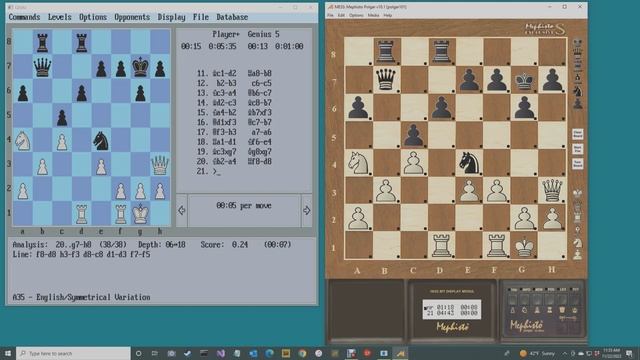640x360 pixels.
Task: Open Task View from the taskbar
Action: point(155,353)
